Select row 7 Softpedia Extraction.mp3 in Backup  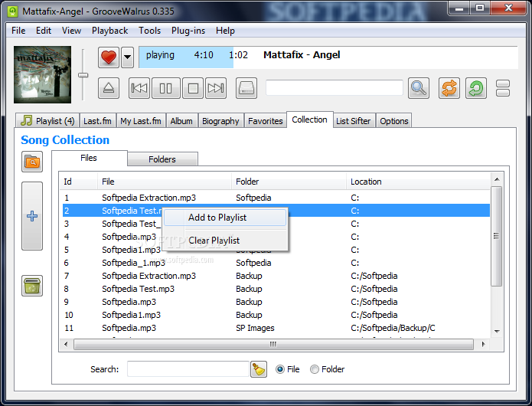pyautogui.click(x=276, y=276)
